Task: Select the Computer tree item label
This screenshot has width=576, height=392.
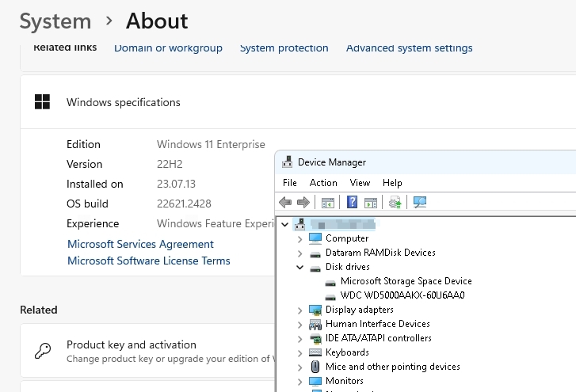Action: (347, 238)
